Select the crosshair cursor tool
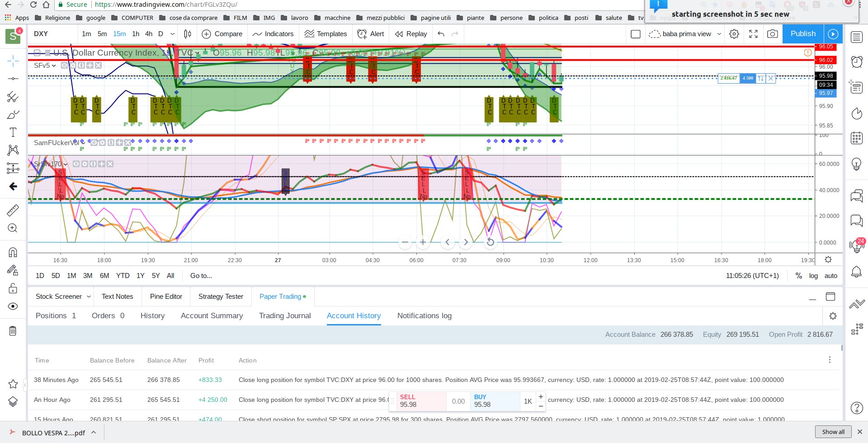 click(x=13, y=61)
